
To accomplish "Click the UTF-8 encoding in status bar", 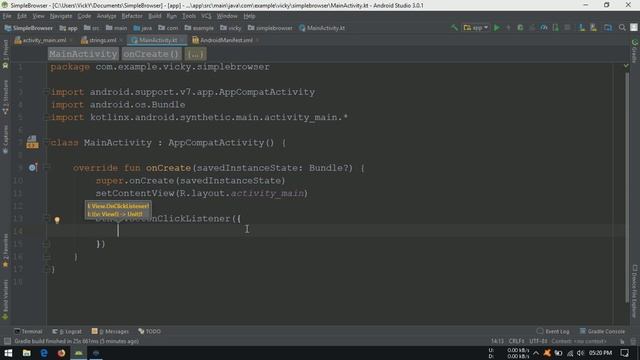I will [538, 341].
